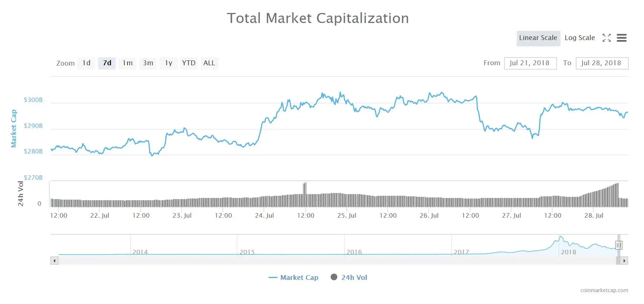Show ALL historical data
644x304 pixels.
coord(209,63)
